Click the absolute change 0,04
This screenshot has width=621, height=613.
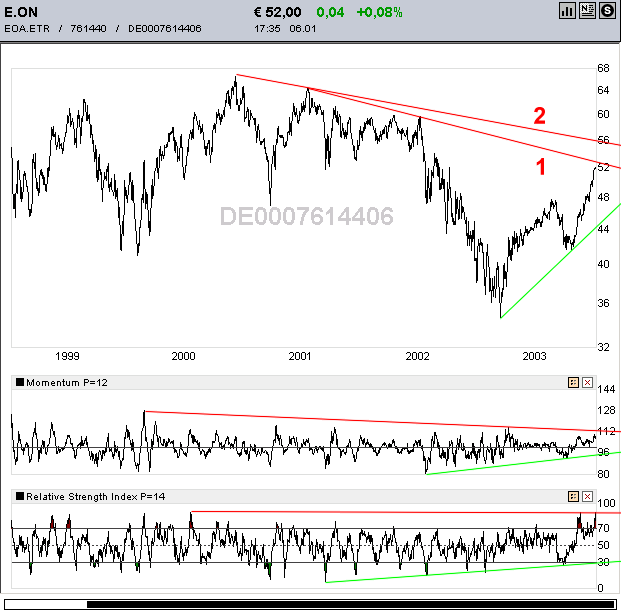(330, 12)
